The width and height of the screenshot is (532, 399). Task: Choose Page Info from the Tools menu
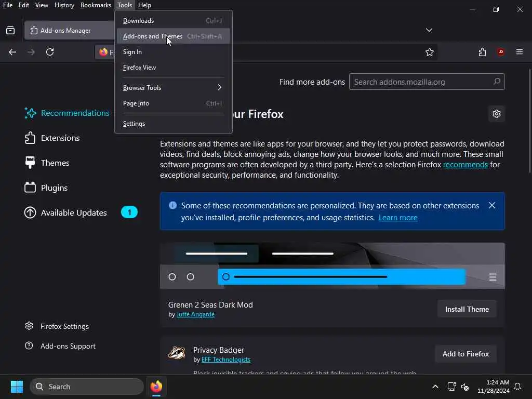click(174, 103)
